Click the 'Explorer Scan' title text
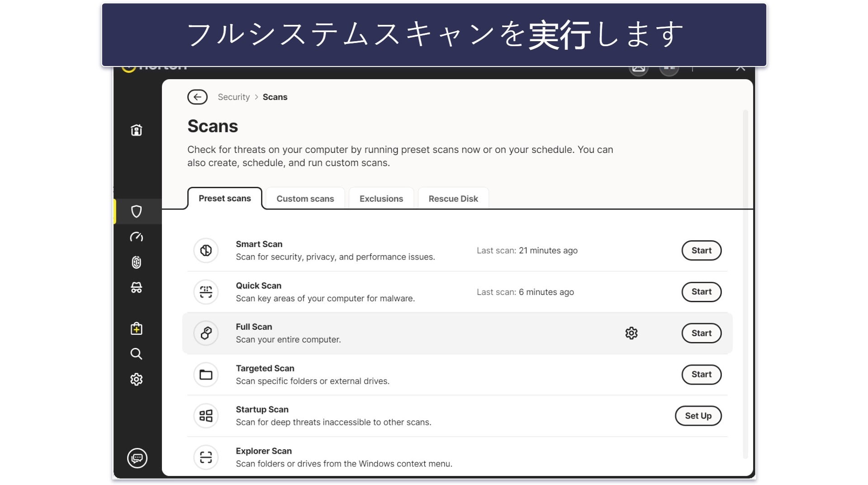 point(264,451)
